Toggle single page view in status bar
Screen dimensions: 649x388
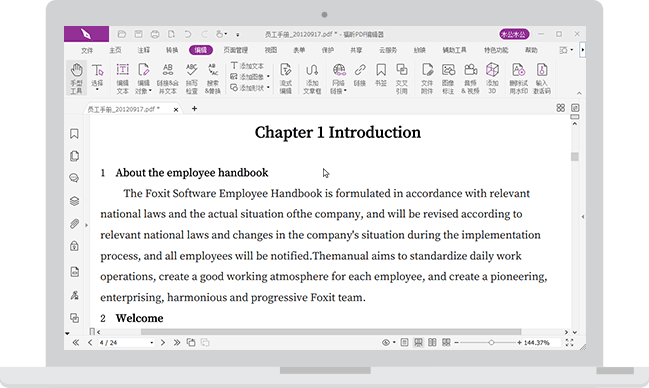coord(404,342)
